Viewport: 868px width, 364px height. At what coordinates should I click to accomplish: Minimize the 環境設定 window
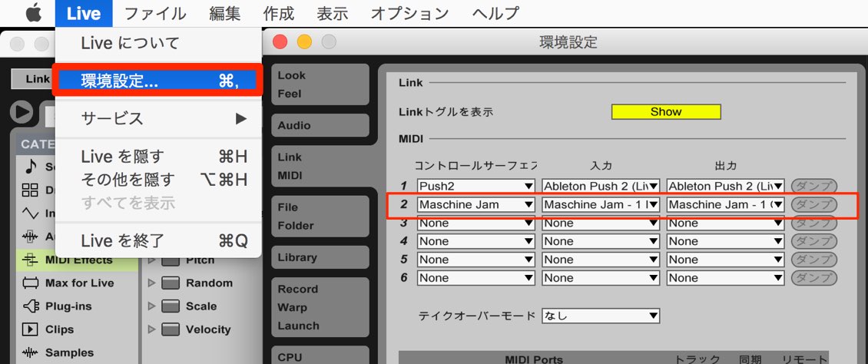click(304, 41)
